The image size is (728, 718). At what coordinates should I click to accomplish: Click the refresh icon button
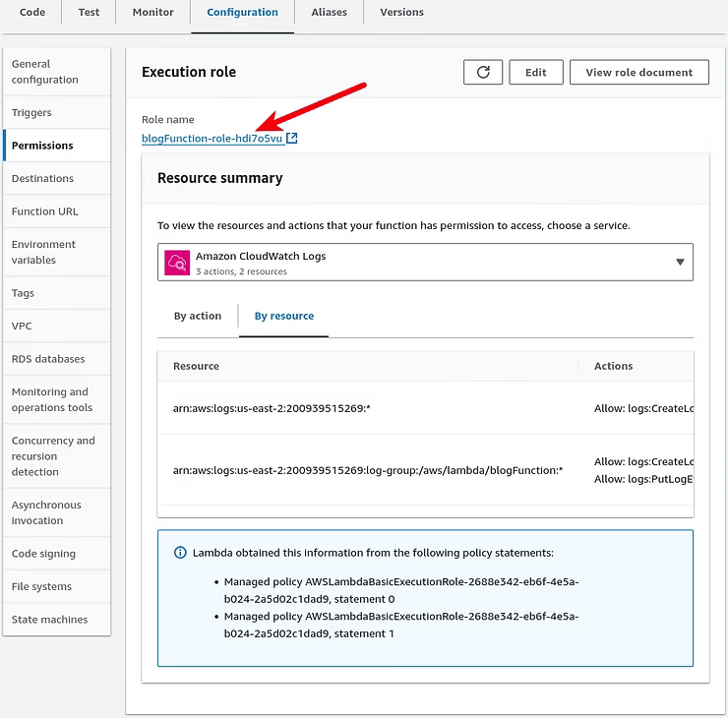tap(482, 72)
